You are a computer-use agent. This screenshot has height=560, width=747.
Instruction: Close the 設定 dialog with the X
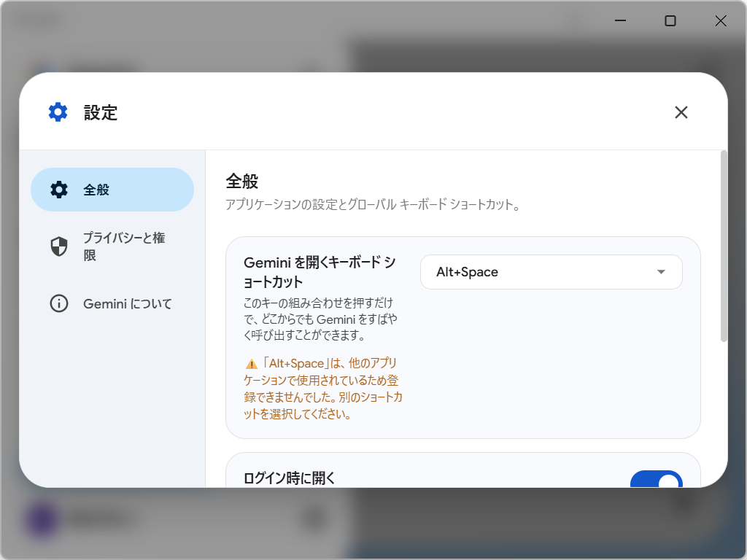click(x=681, y=112)
